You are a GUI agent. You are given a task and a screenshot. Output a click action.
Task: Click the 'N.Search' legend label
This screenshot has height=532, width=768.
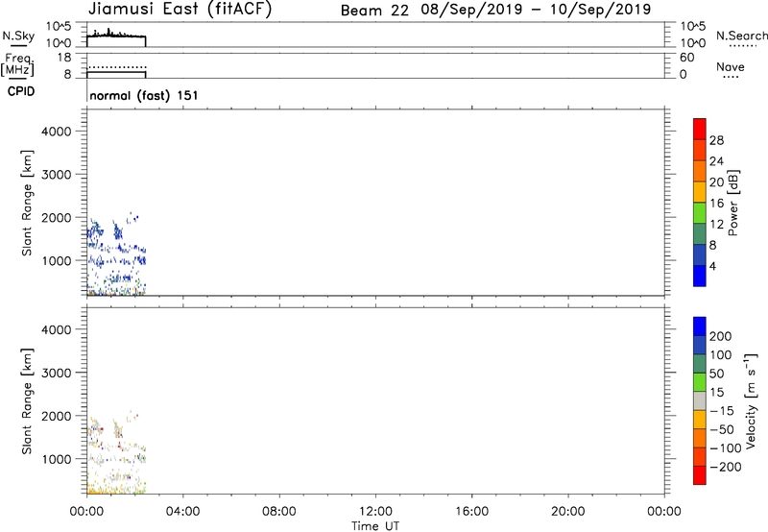pos(741,36)
